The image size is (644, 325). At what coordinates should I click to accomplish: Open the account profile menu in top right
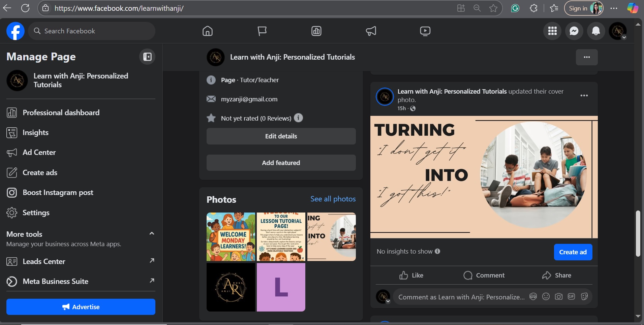(x=618, y=31)
